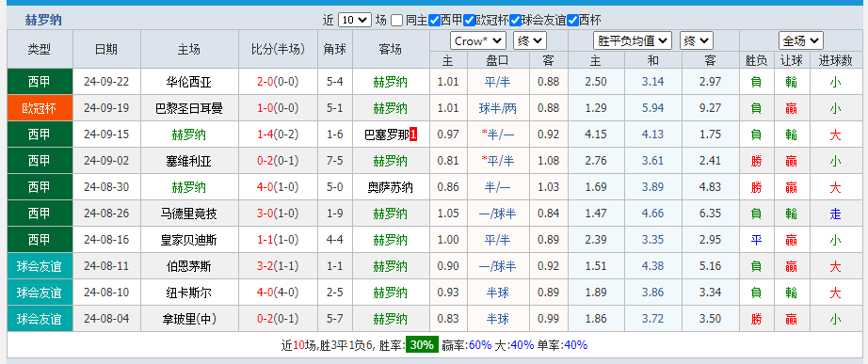Click the 球会友谊 type label for 24-08-04
Screen dimensions: 868x364
(x=40, y=319)
